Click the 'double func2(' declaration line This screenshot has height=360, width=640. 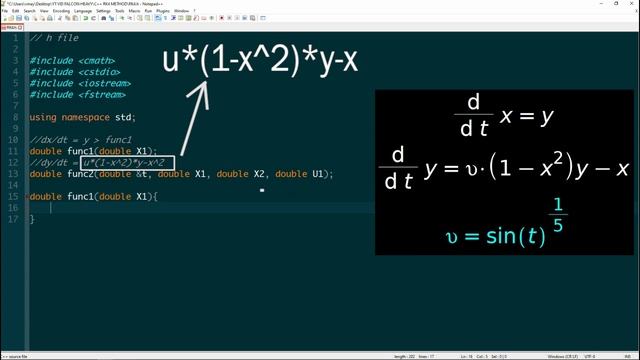pos(182,174)
